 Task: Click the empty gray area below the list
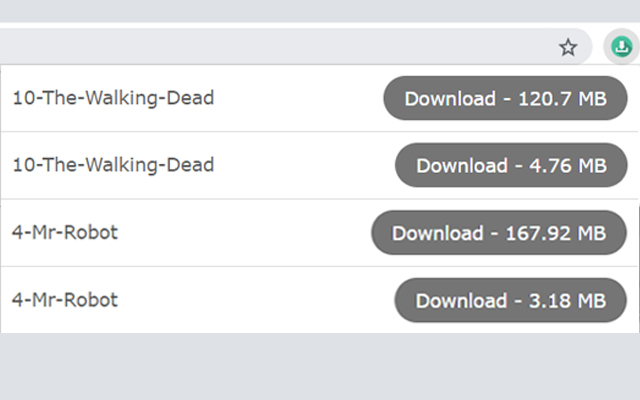(x=320, y=367)
